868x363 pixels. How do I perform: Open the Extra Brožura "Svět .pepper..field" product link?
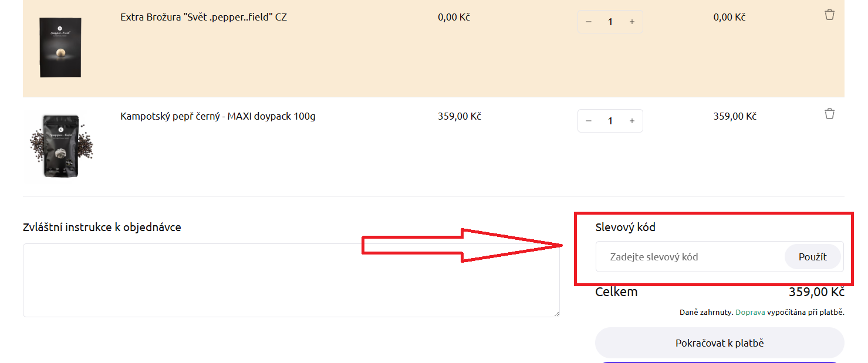click(x=204, y=17)
